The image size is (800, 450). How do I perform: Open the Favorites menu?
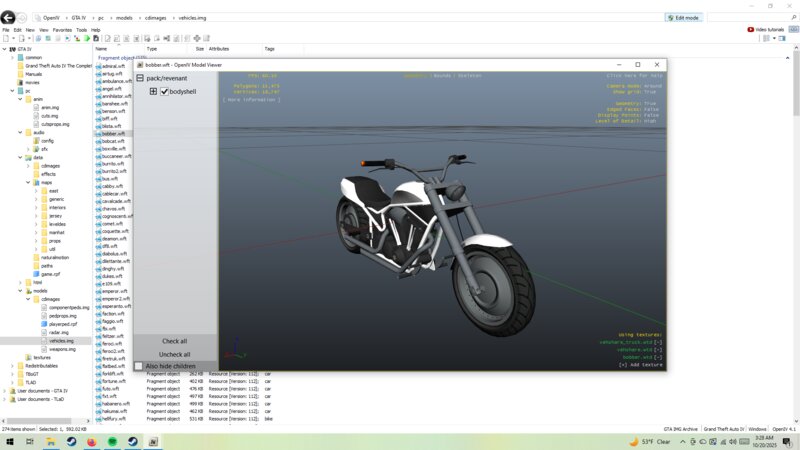pyautogui.click(x=62, y=29)
